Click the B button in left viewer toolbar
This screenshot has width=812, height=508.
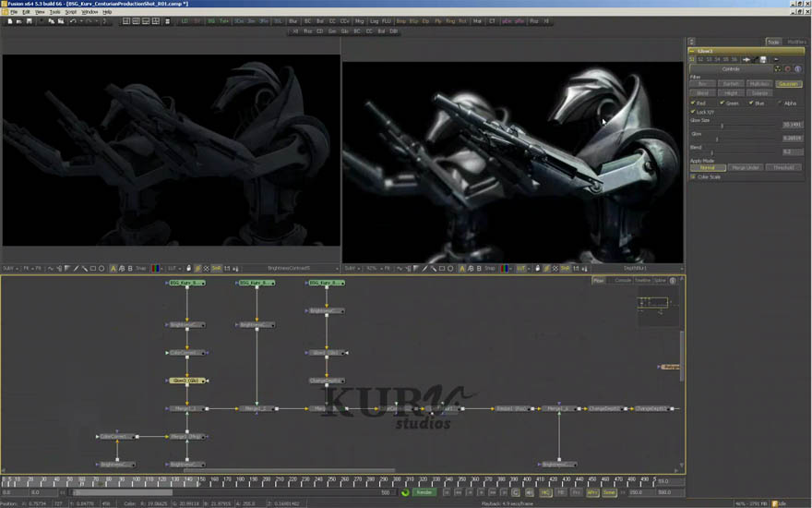130,269
